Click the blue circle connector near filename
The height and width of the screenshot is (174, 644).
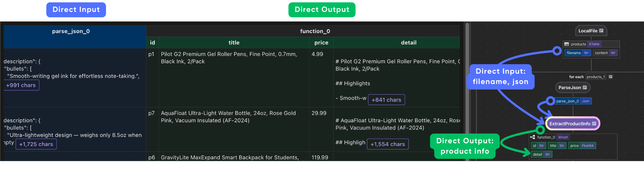pos(557,50)
